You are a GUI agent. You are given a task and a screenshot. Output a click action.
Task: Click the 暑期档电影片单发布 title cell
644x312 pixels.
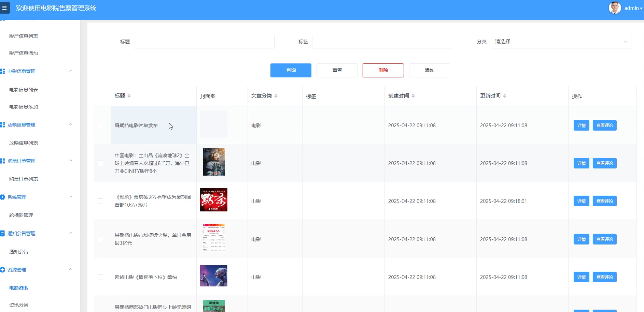pos(154,125)
